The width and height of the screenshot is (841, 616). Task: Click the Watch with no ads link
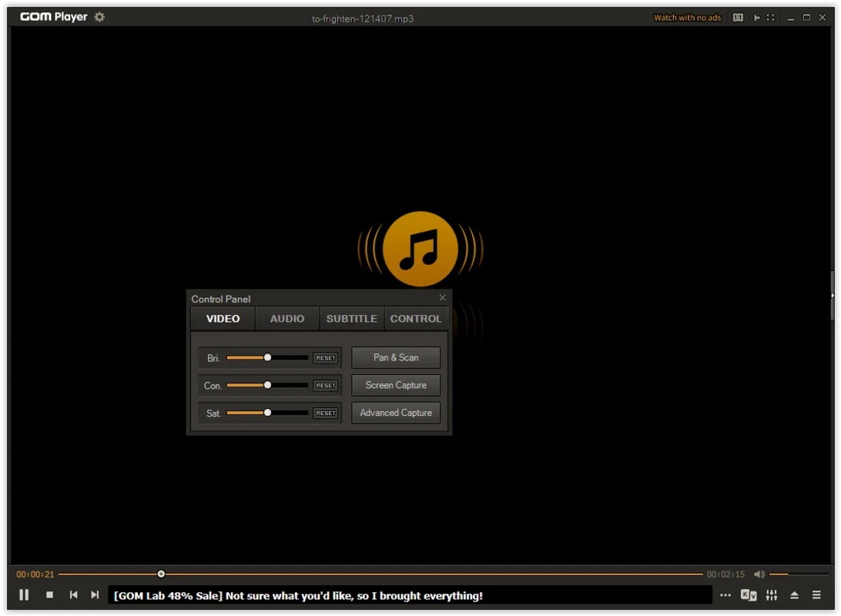click(687, 18)
